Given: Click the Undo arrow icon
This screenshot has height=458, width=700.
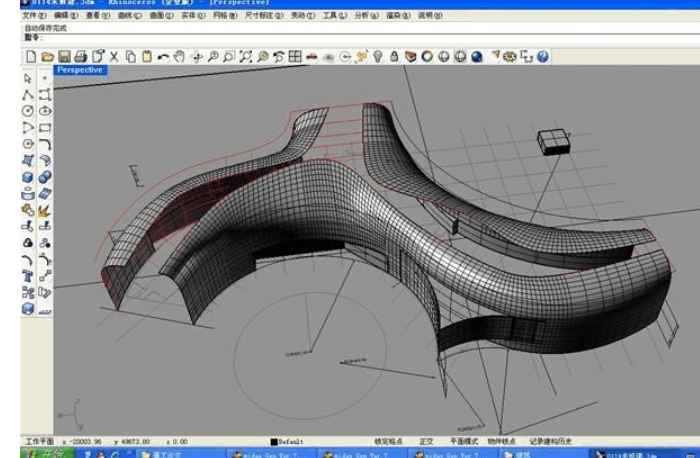Looking at the screenshot, I should click(x=164, y=58).
